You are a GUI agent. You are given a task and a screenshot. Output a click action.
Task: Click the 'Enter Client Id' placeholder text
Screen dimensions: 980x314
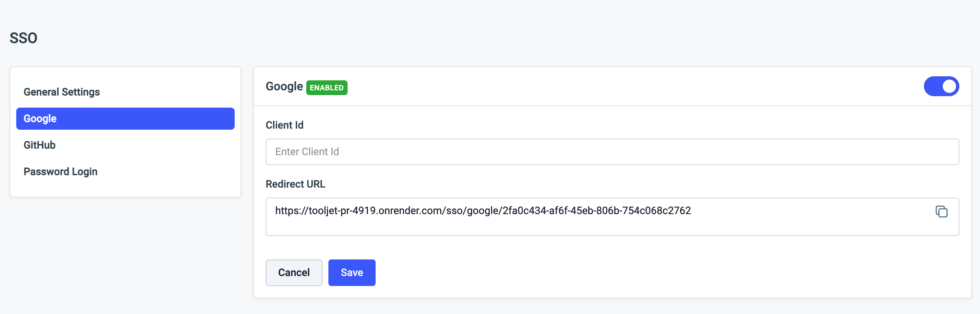[x=307, y=152]
